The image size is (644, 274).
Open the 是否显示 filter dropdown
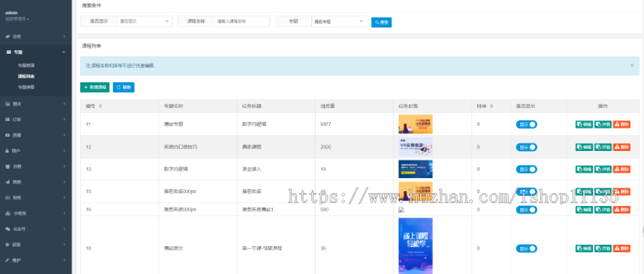[145, 21]
